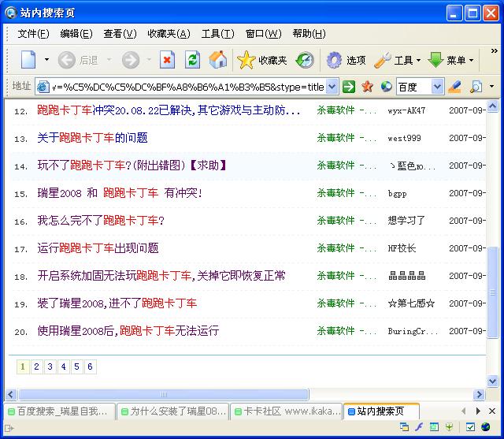Click the 选项 options toolbar button
504x439 pixels.
coord(346,60)
